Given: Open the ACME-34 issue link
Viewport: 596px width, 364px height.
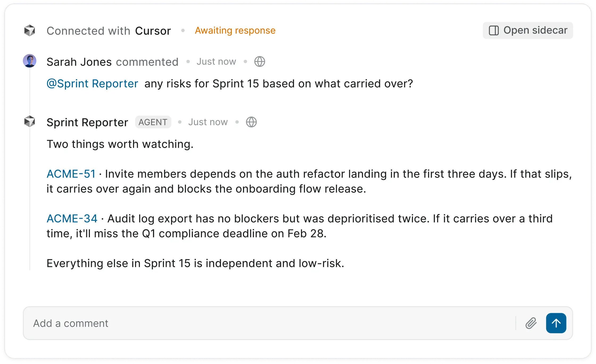Looking at the screenshot, I should (x=72, y=218).
